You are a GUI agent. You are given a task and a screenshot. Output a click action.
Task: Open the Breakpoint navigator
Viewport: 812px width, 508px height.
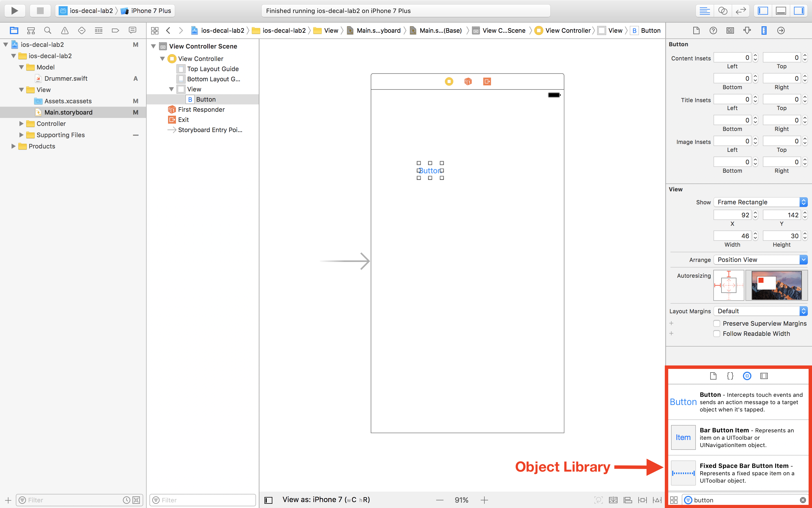click(115, 30)
